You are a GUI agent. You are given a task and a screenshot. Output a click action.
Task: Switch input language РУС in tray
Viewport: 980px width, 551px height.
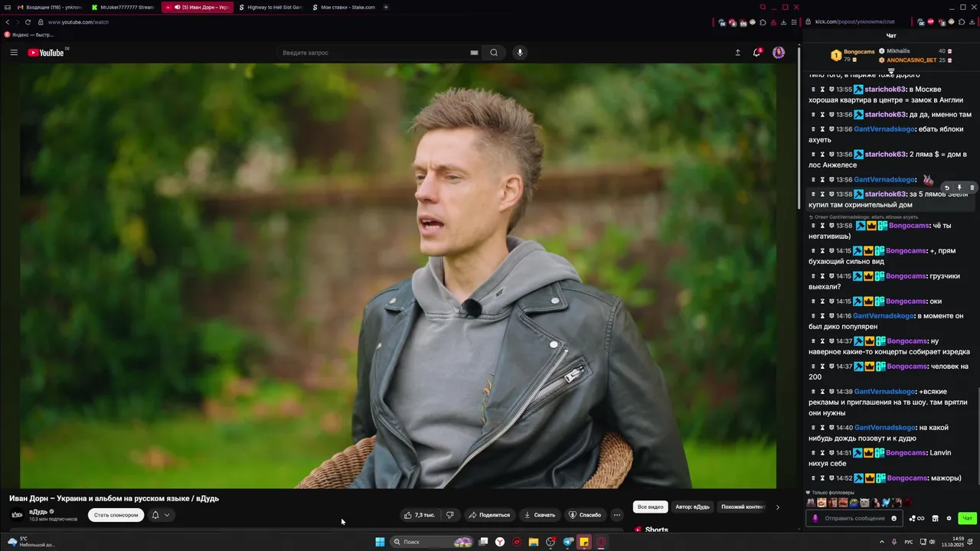click(x=909, y=542)
